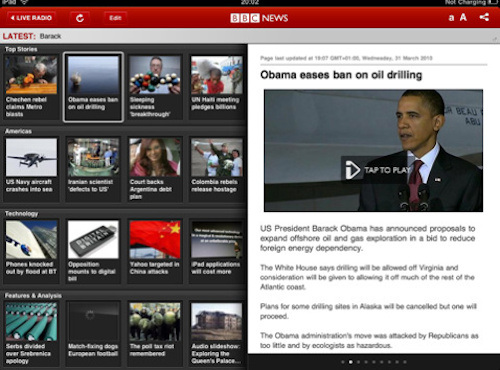
Task: Open Serbs divided over Srebrenica apology story
Action: pos(31,333)
